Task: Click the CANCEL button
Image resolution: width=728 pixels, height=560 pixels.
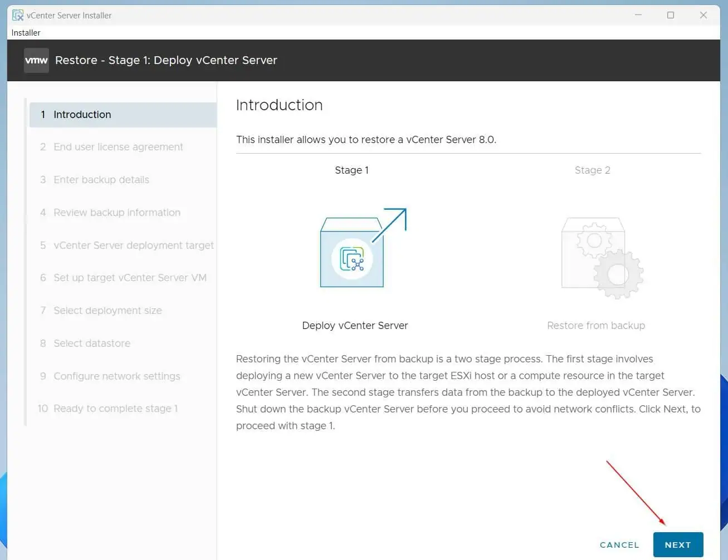Action: point(619,545)
